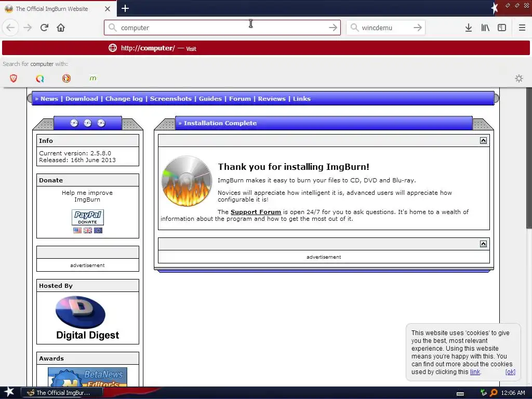
Task: Open the Reviews page
Action: point(272,99)
